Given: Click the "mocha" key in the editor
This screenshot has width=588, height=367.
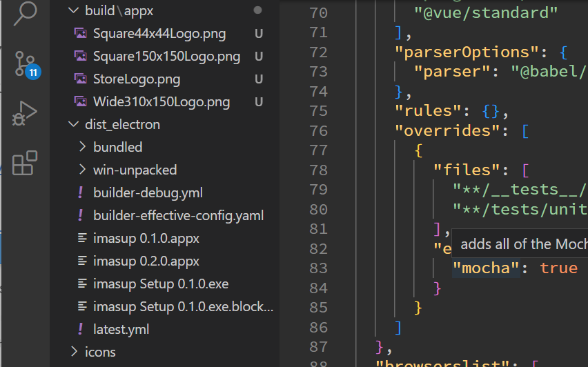Looking at the screenshot, I should (485, 268).
